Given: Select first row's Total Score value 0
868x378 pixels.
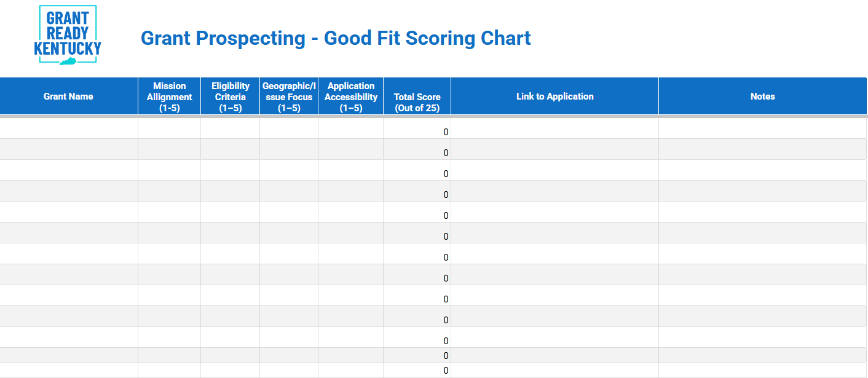Looking at the screenshot, I should point(446,132).
